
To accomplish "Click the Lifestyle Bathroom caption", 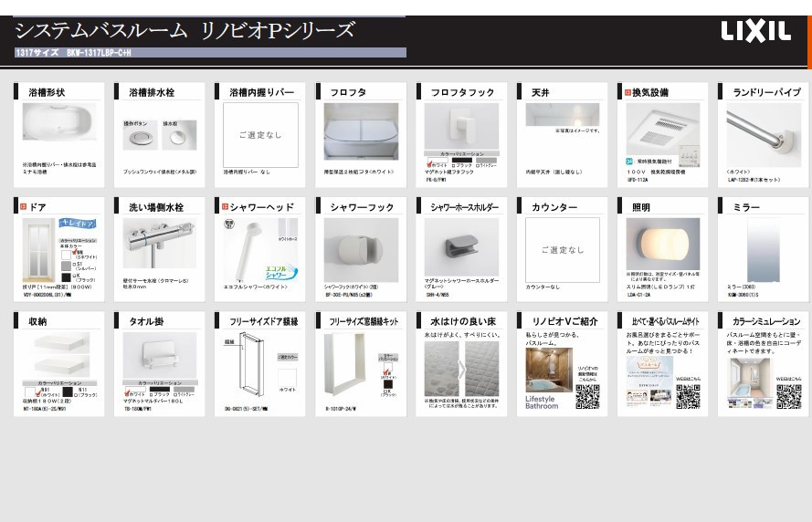I will [x=542, y=402].
